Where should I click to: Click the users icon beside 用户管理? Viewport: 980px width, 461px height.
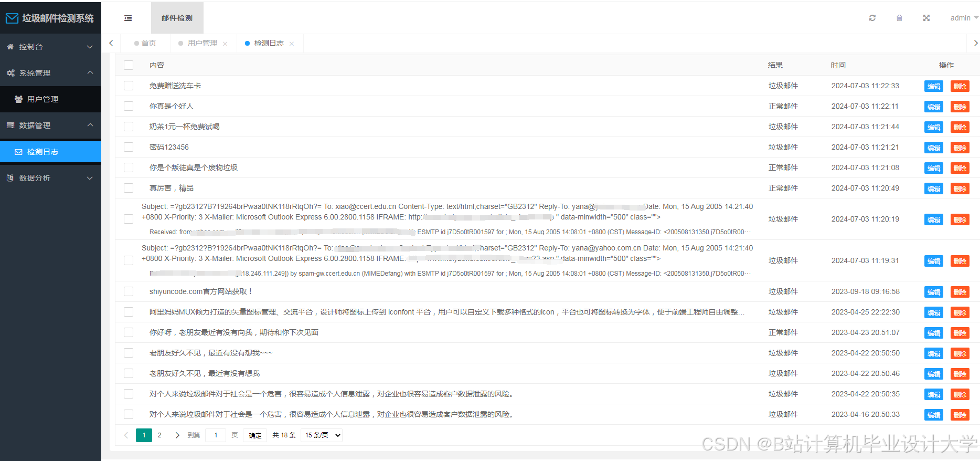[18, 99]
